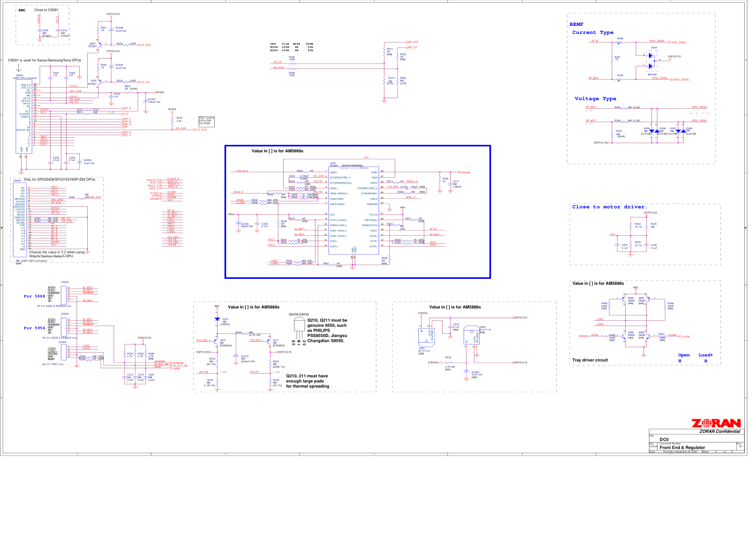Click the 'BEMF' section heading

[576, 24]
